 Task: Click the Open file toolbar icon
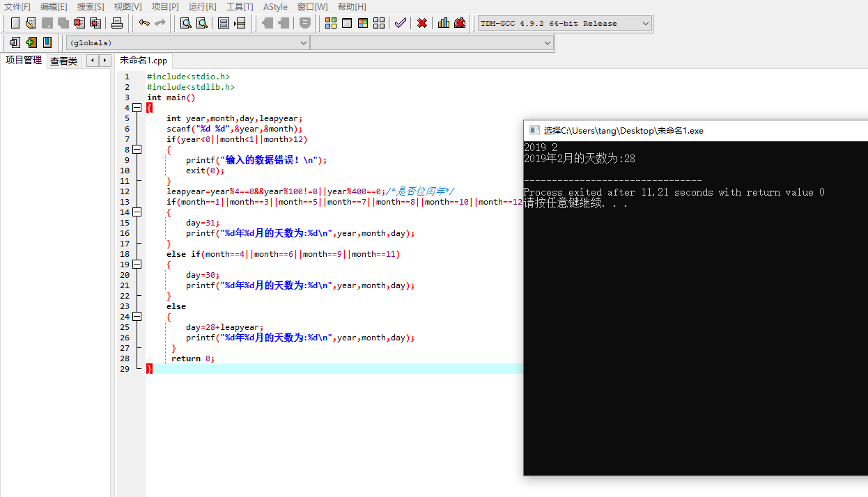(x=31, y=23)
